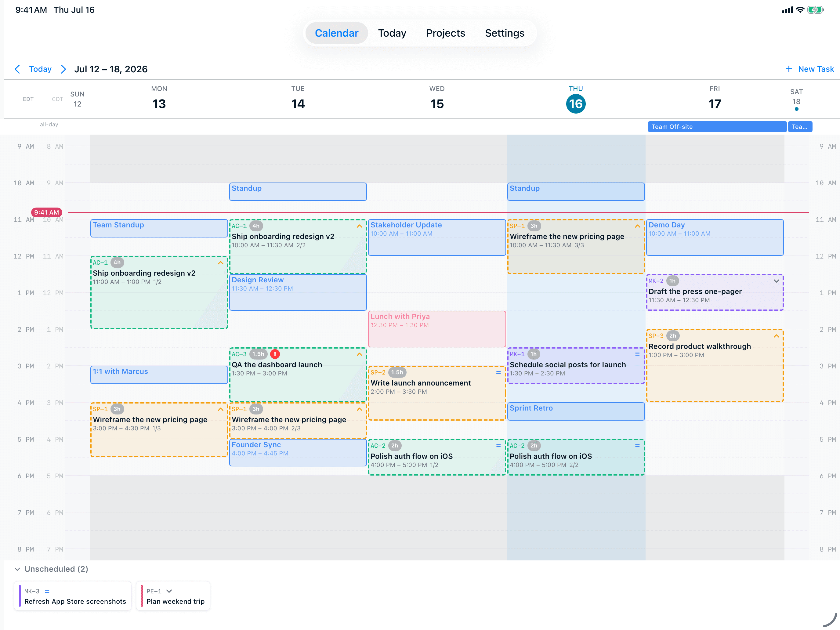The image size is (840, 630).
Task: Go to the next week with right chevron
Action: click(63, 69)
